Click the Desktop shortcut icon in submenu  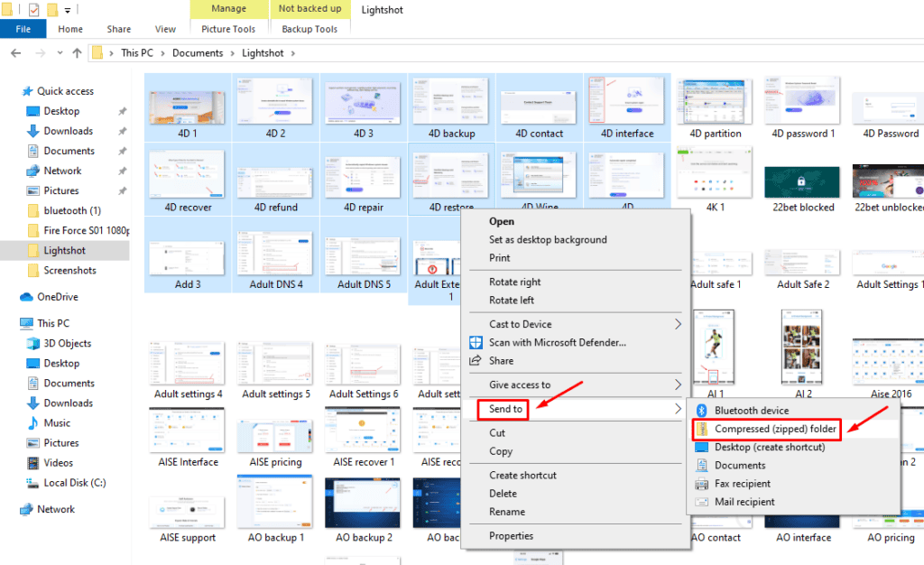702,447
